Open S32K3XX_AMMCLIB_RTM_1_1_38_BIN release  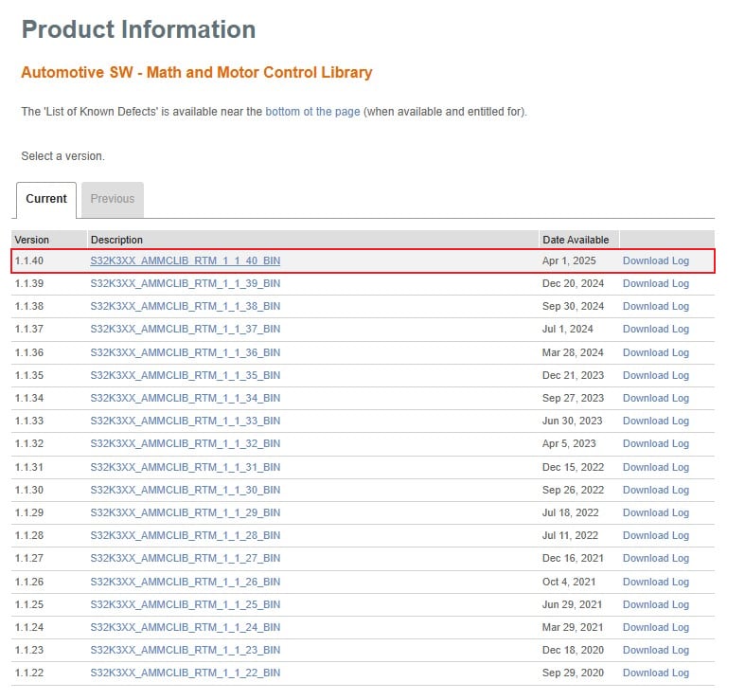pyautogui.click(x=186, y=306)
